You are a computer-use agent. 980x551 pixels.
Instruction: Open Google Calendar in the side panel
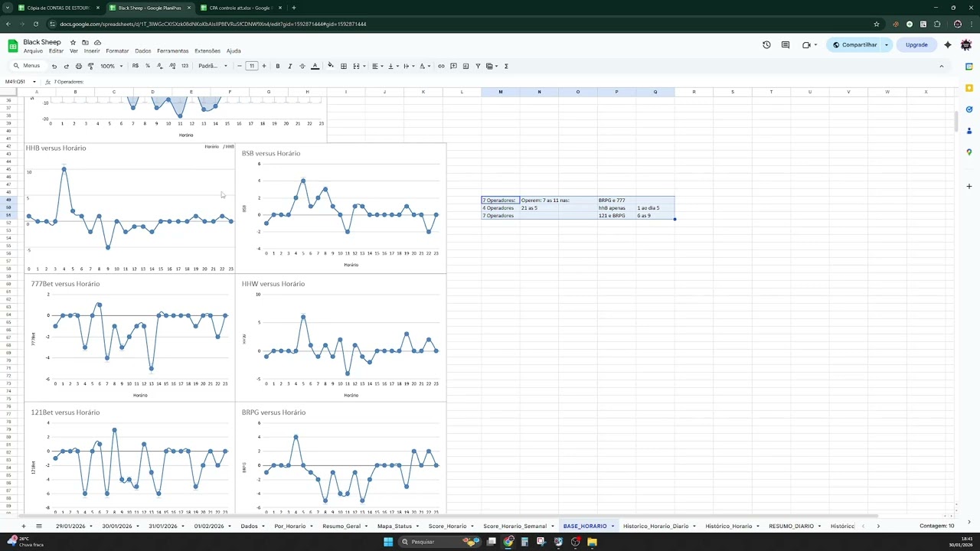pyautogui.click(x=969, y=67)
